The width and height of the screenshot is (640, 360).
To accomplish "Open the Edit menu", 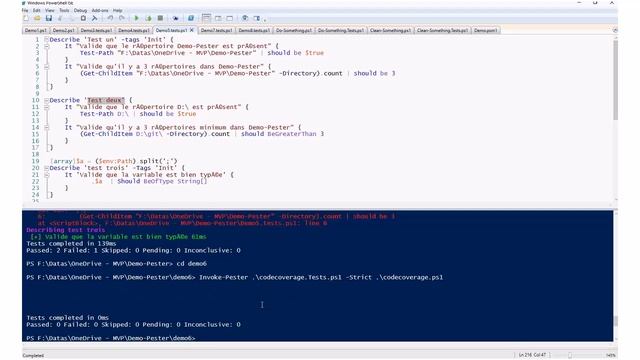I will [x=37, y=10].
